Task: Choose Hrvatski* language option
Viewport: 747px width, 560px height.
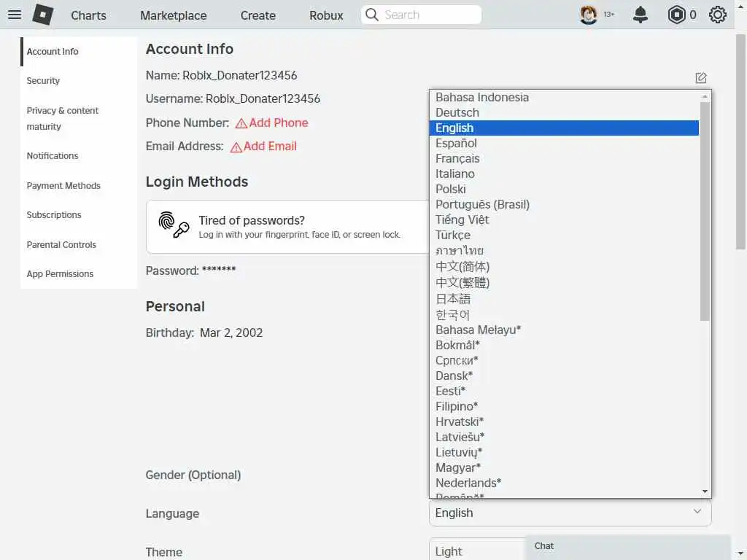Action: pyautogui.click(x=564, y=421)
